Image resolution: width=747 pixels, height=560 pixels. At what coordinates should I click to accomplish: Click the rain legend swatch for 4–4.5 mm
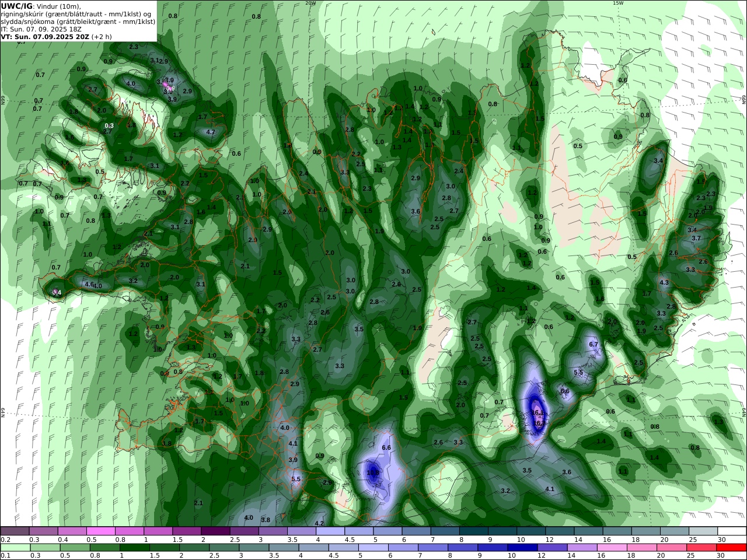click(x=314, y=548)
